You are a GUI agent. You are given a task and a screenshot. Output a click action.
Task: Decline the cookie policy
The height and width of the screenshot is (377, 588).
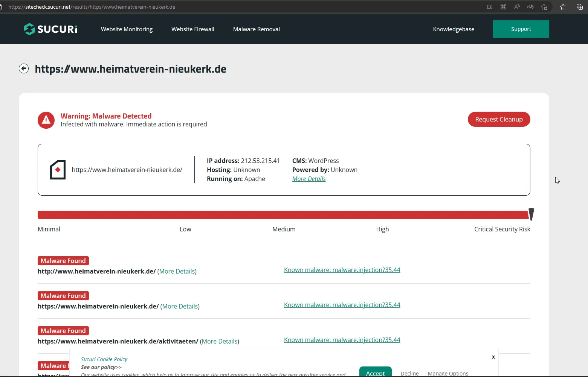tap(410, 373)
